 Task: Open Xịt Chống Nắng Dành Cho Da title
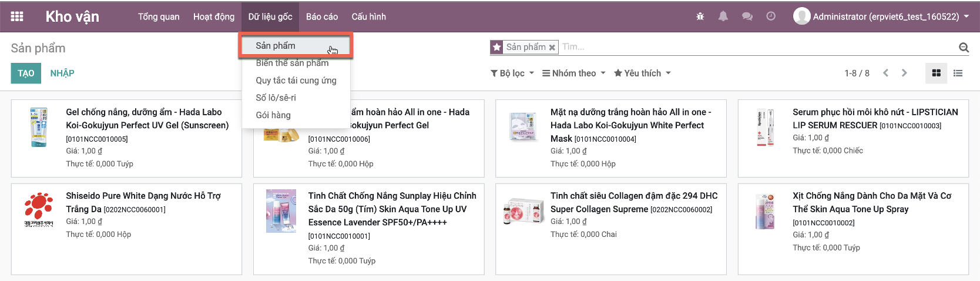coord(872,202)
